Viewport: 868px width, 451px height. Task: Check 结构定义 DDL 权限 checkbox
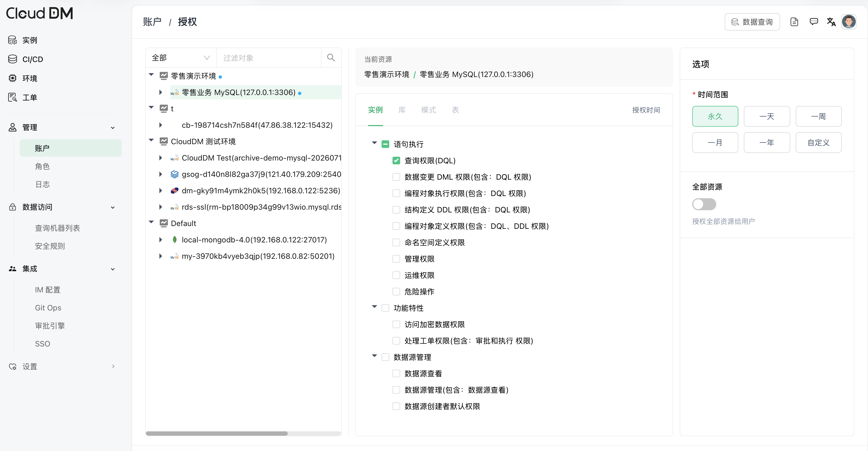pyautogui.click(x=396, y=210)
